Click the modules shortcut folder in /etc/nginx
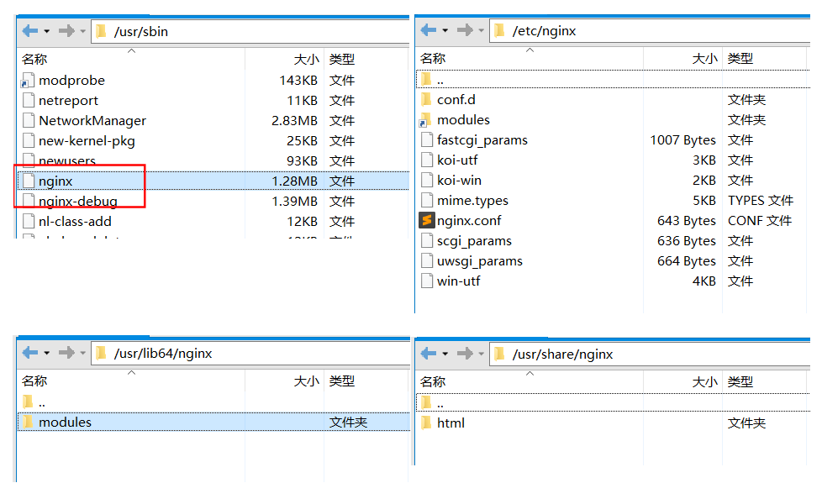 point(463,120)
